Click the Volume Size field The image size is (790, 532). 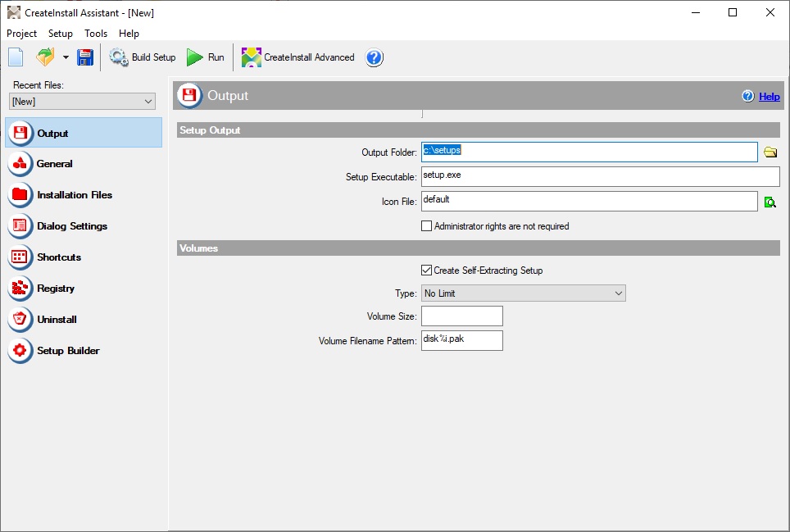pos(462,316)
